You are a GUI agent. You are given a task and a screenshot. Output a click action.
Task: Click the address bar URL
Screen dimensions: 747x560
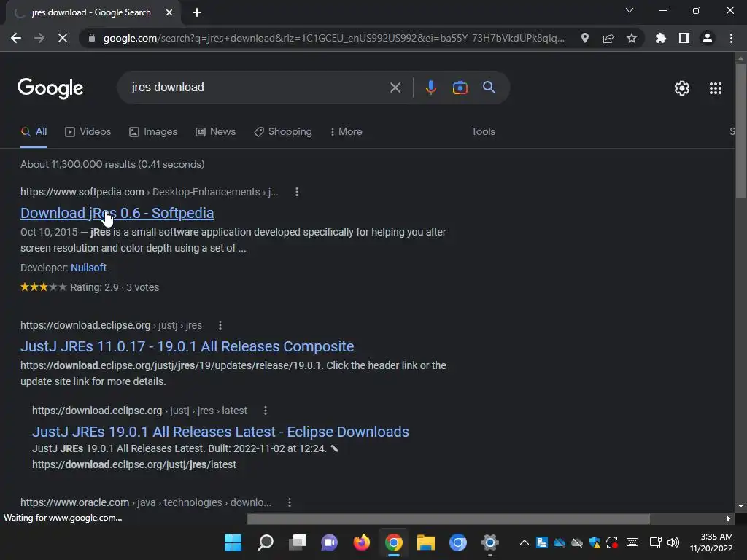(x=333, y=38)
